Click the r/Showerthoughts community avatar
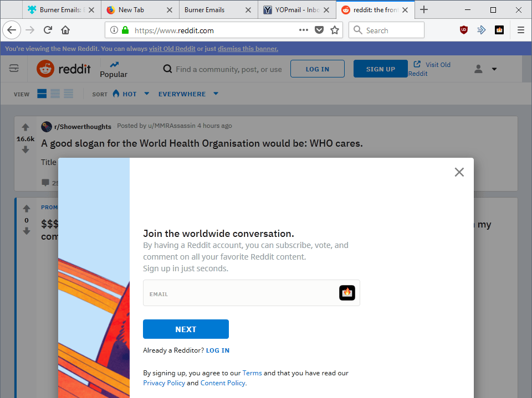This screenshot has width=532, height=398. point(47,126)
